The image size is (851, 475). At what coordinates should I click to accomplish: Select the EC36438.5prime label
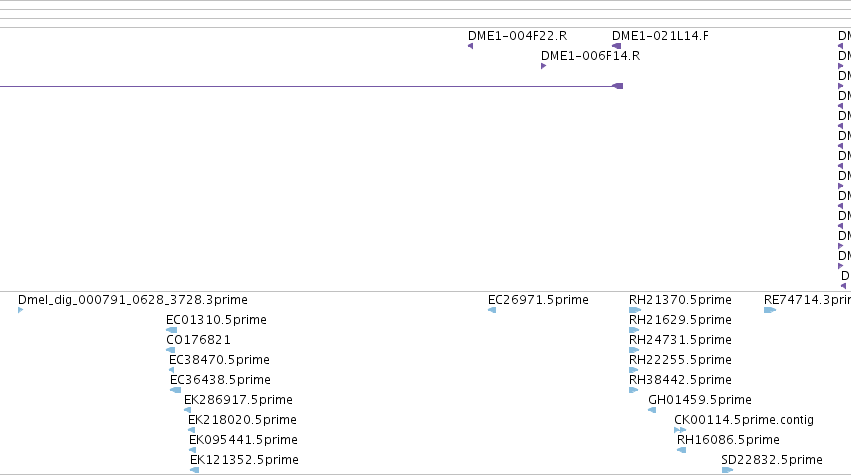click(x=220, y=380)
